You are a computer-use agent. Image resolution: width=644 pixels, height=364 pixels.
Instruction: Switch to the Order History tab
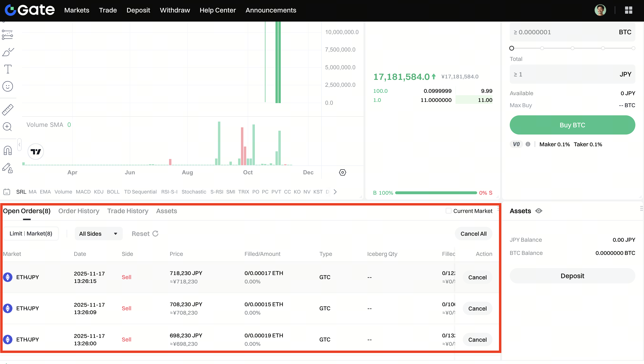pyautogui.click(x=79, y=211)
